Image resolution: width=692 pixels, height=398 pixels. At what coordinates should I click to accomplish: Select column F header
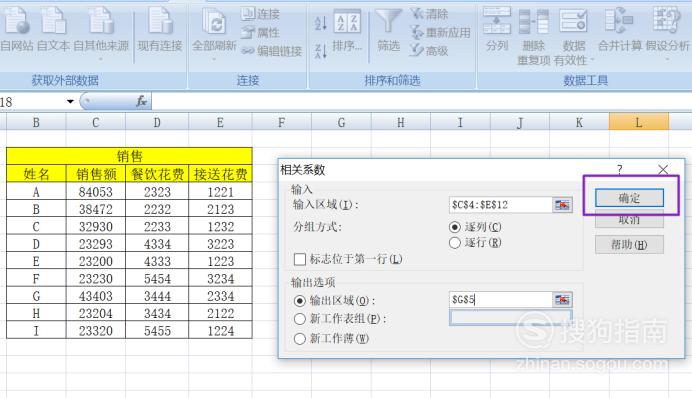(282, 122)
